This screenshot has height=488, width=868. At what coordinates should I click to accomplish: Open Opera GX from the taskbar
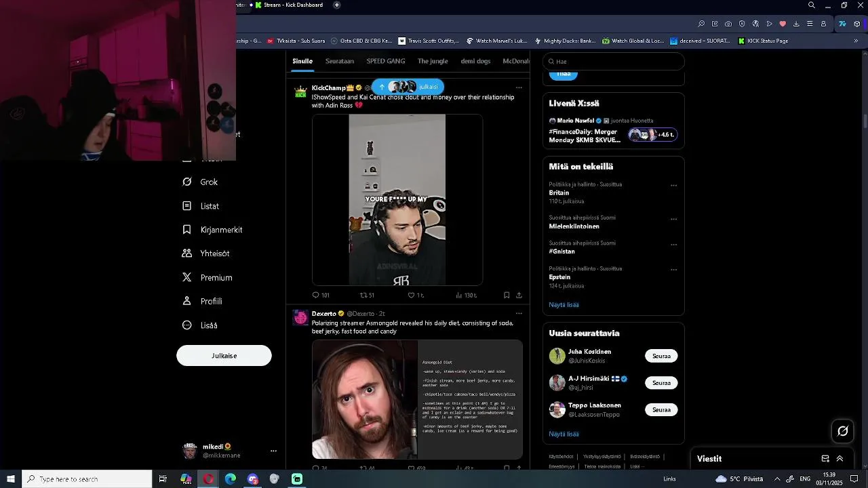208,479
